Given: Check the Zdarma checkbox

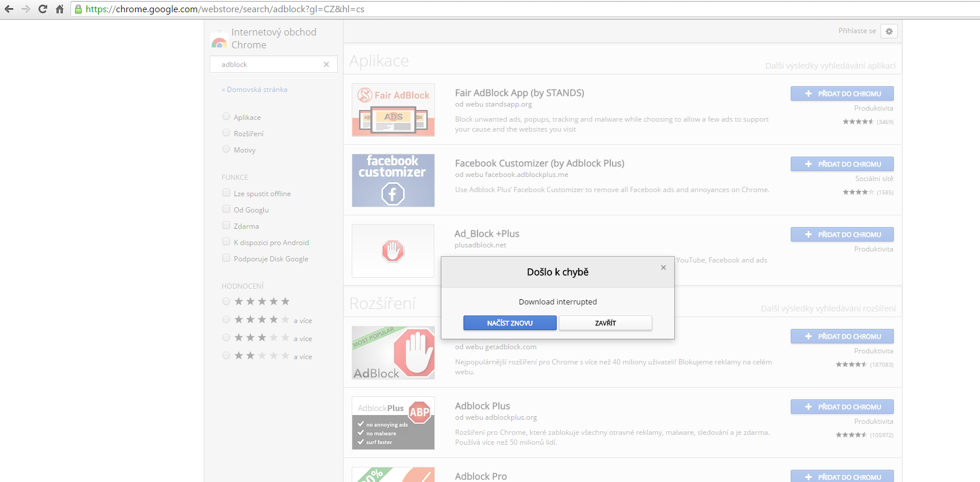Looking at the screenshot, I should [226, 225].
